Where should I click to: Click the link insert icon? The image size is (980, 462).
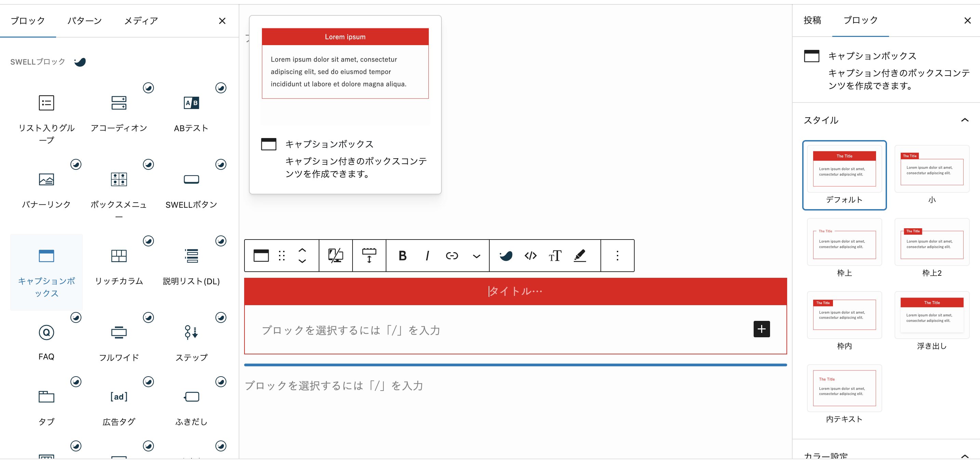[x=452, y=256]
